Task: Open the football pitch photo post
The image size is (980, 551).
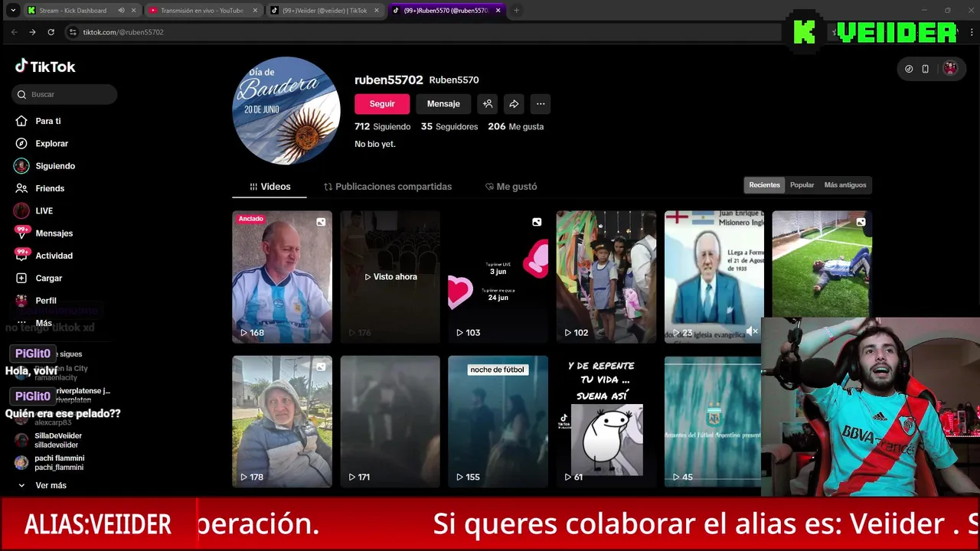Action: (x=822, y=264)
